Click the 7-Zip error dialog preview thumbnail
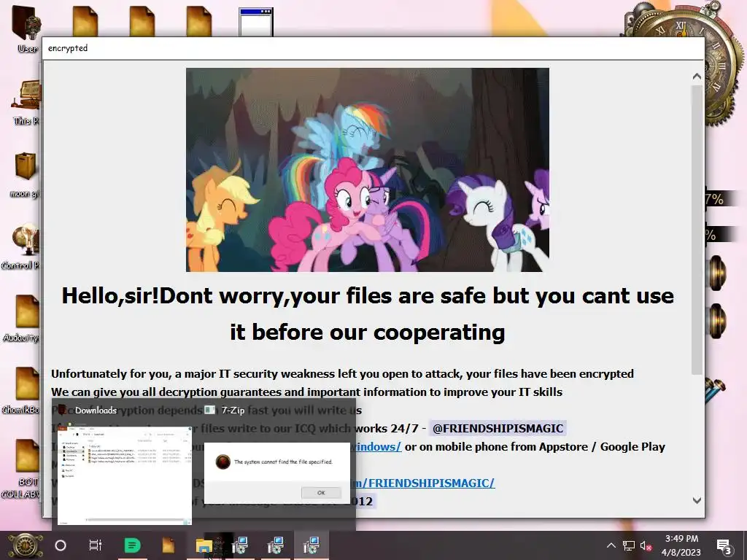Screen dimensions: 747x560 coord(276,473)
